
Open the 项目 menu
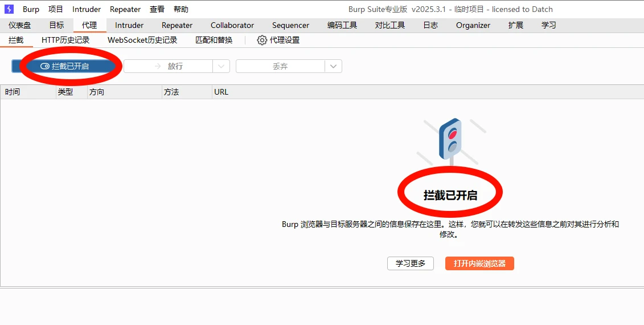(x=56, y=10)
